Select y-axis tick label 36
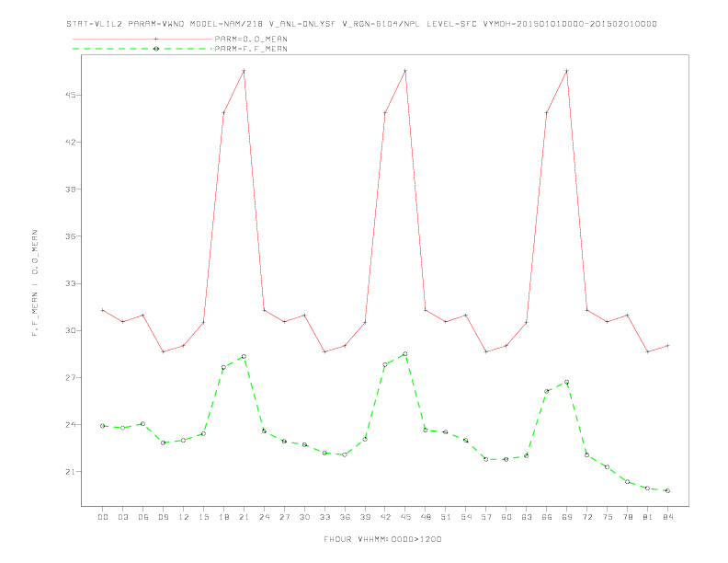728x563 pixels. pos(70,236)
